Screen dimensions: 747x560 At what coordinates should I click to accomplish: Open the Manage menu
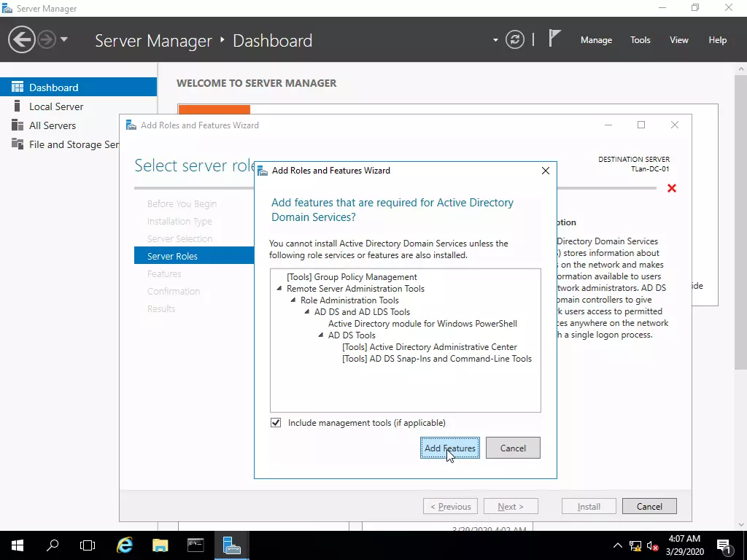pos(596,40)
